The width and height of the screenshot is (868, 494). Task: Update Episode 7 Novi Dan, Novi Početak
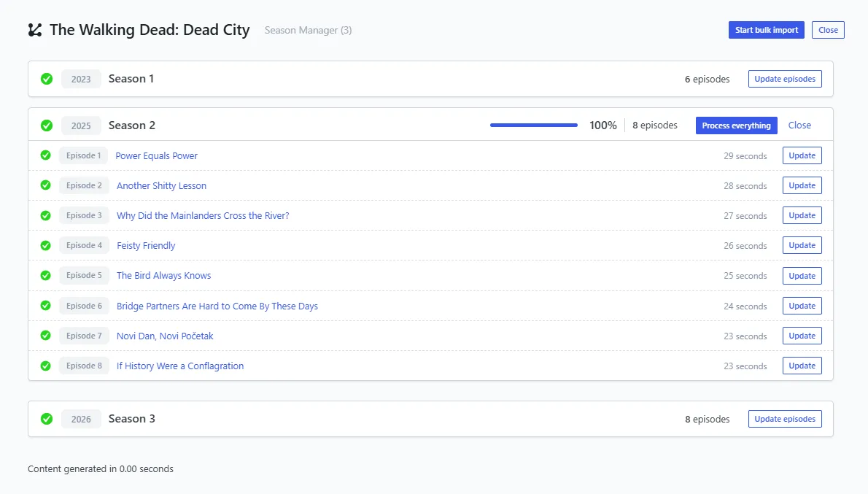pyautogui.click(x=802, y=336)
